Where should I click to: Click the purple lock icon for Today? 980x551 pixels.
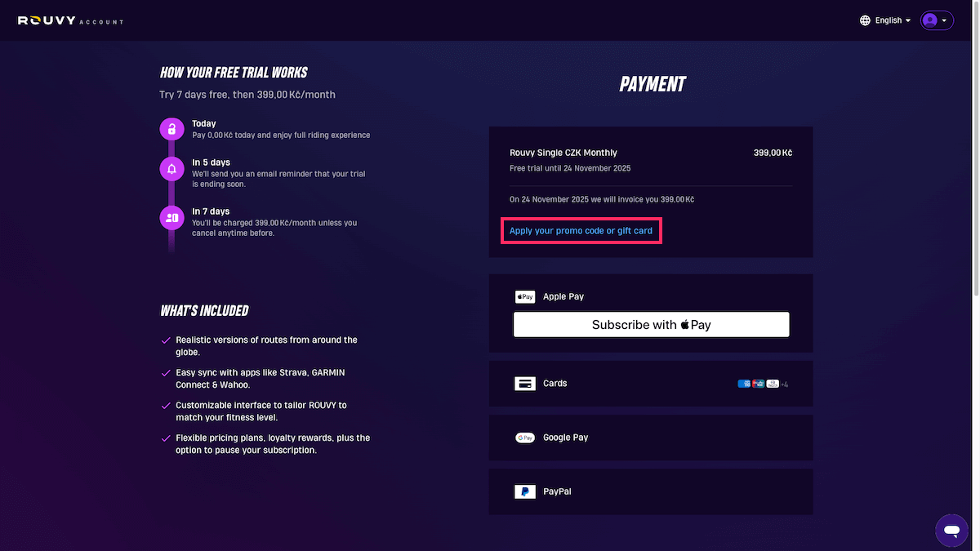(171, 129)
